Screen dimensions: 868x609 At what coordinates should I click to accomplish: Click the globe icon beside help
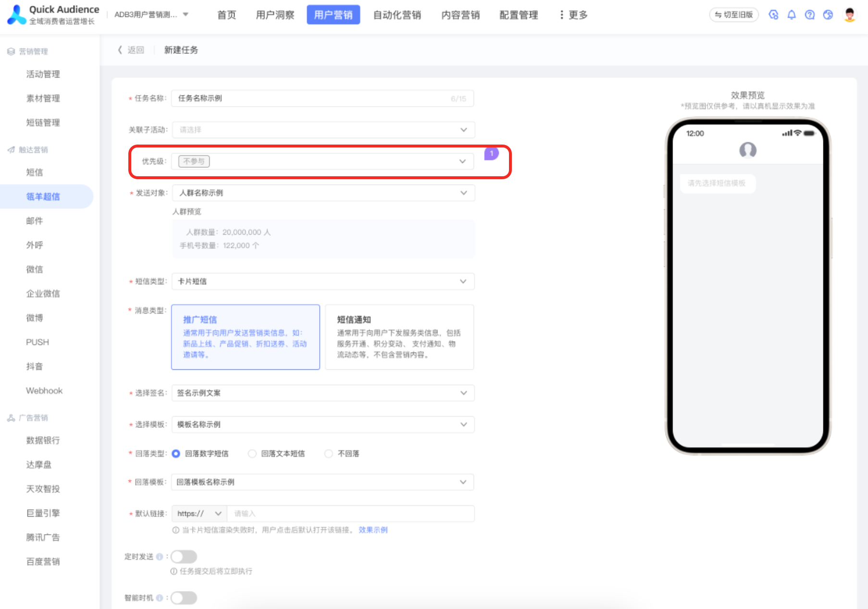pyautogui.click(x=828, y=15)
